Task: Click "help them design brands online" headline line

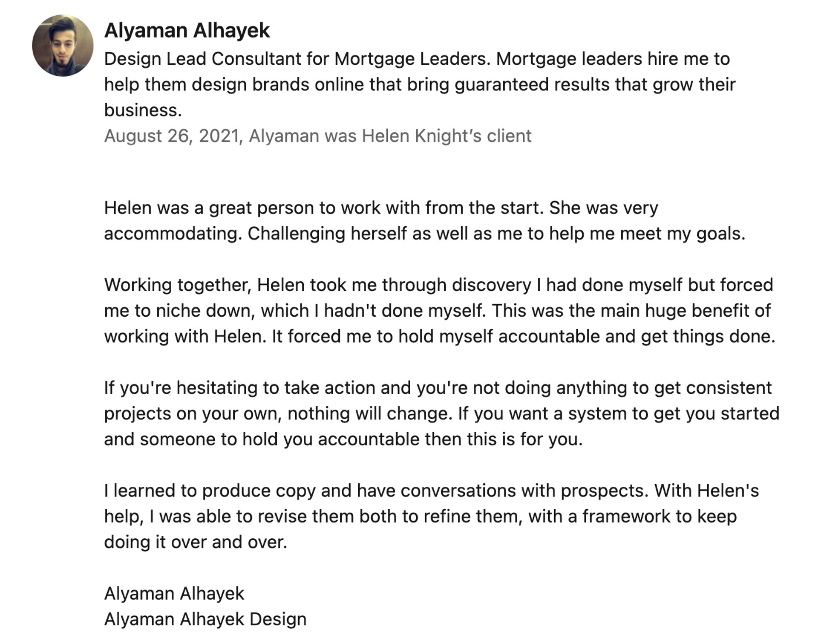Action: point(420,84)
